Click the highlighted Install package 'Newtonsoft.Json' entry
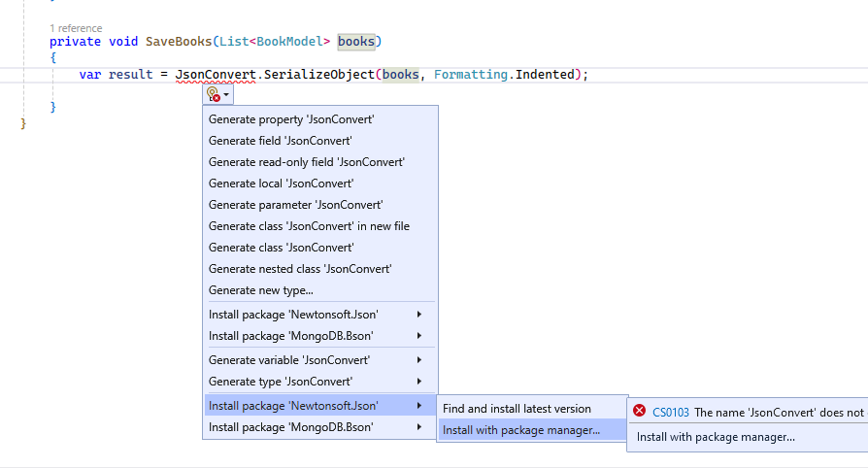Viewport: 868px width, 468px height. pyautogui.click(x=293, y=405)
